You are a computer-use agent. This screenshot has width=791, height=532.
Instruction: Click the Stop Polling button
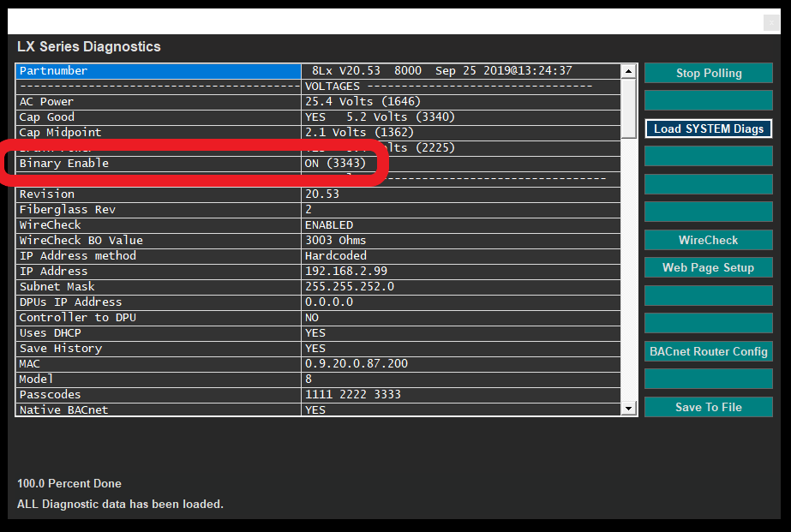pos(708,73)
